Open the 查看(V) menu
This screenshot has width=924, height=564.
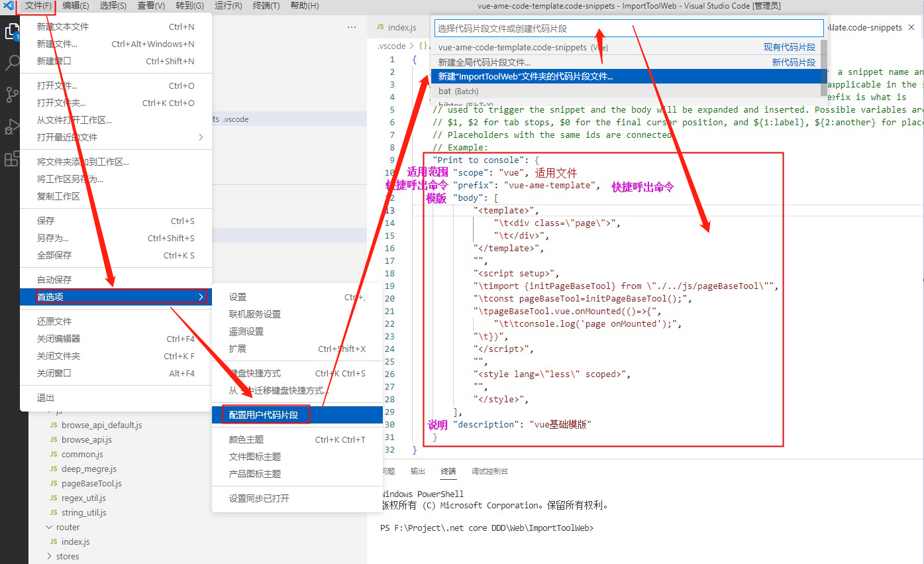(x=151, y=6)
